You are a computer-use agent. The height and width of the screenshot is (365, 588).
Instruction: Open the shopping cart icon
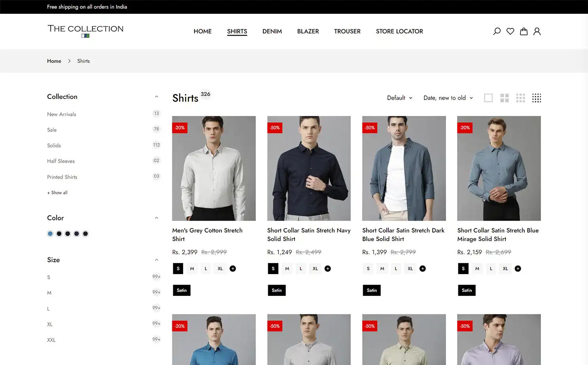(x=524, y=31)
